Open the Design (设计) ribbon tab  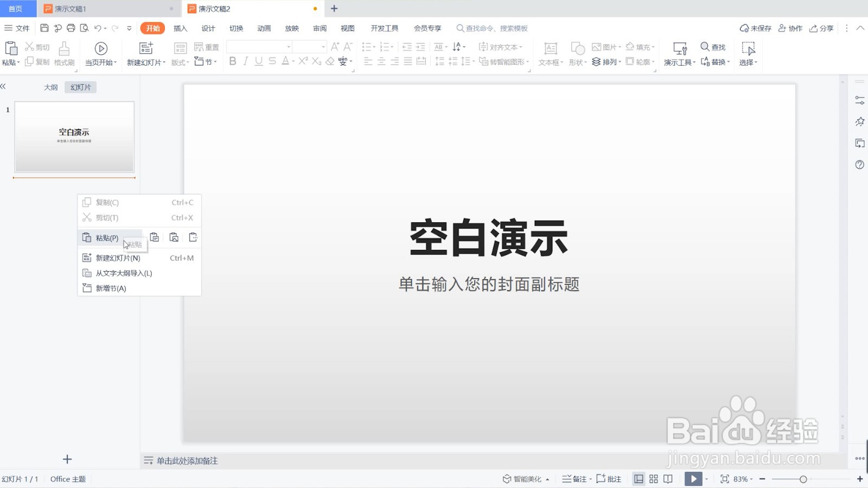pyautogui.click(x=208, y=28)
